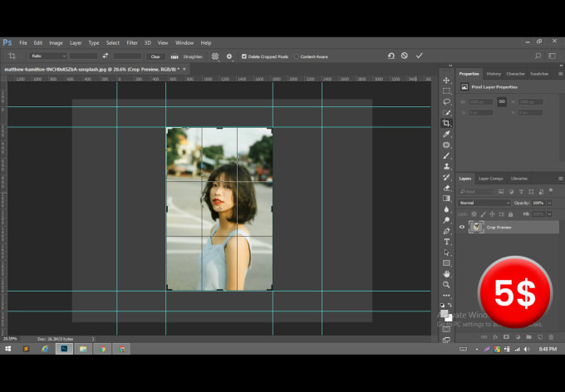Open the Edit Toolbar three-dots menu
Viewport: 565px width, 392px height.
pos(446,296)
